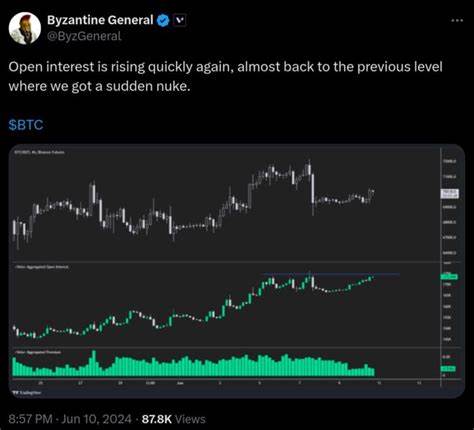Click the BTCUSDT Binance Futures symbol title
This screenshot has height=430, width=474.
[x=39, y=152]
